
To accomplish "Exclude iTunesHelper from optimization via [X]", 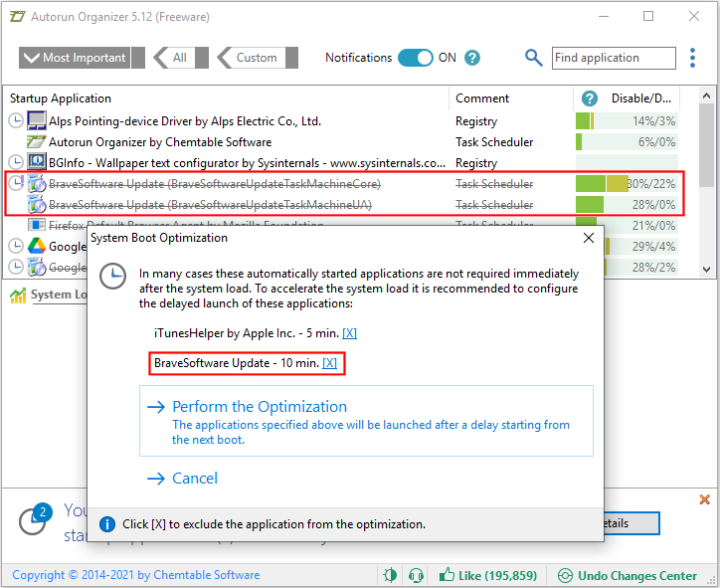I will 349,332.
